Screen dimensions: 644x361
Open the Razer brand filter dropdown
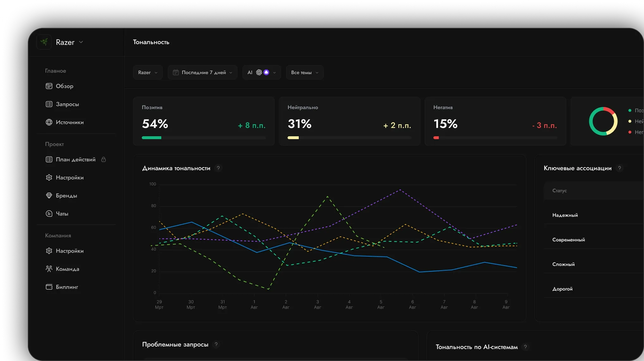pos(148,73)
